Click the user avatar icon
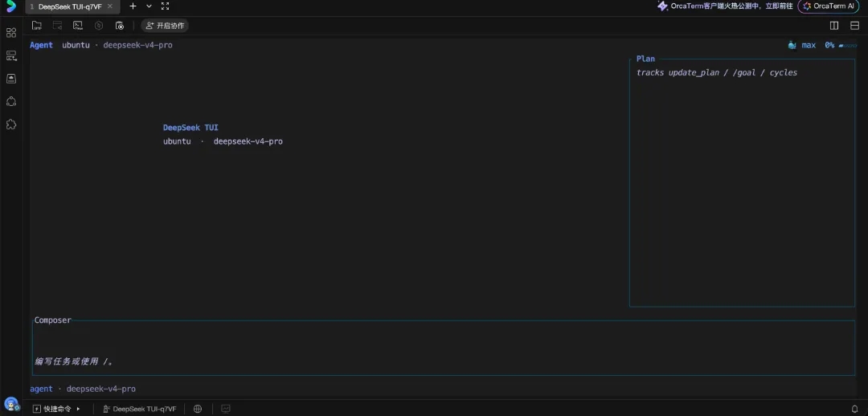 (11, 403)
